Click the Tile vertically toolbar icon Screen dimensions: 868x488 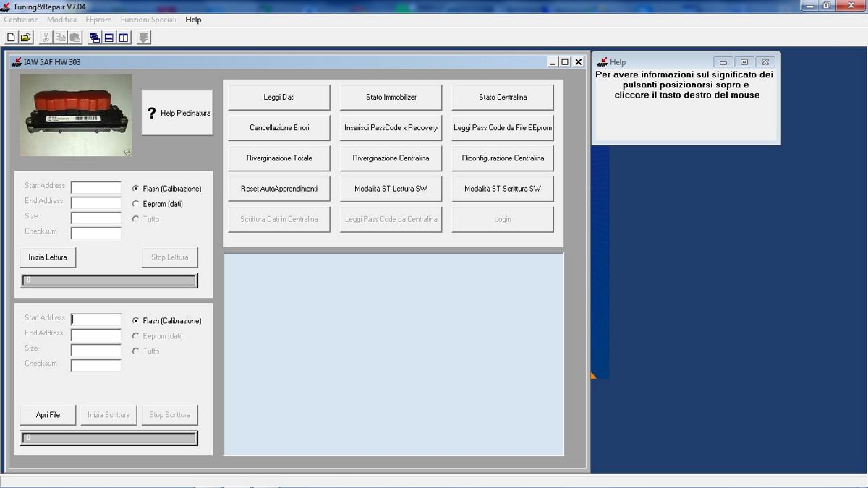124,38
